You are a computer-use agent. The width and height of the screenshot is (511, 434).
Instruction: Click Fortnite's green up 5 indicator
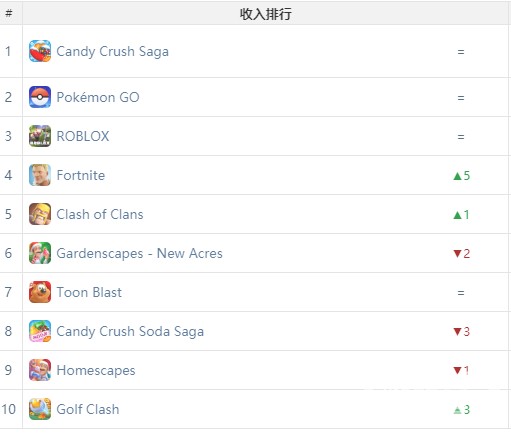462,176
